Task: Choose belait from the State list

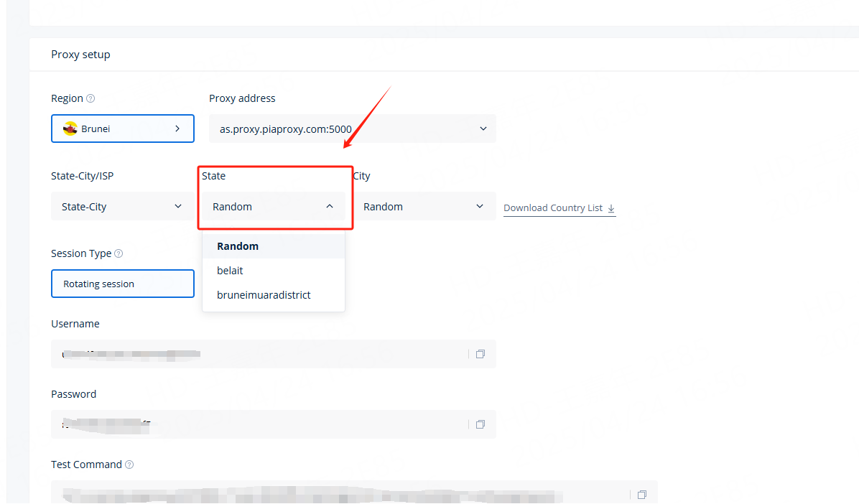Action: pyautogui.click(x=230, y=271)
